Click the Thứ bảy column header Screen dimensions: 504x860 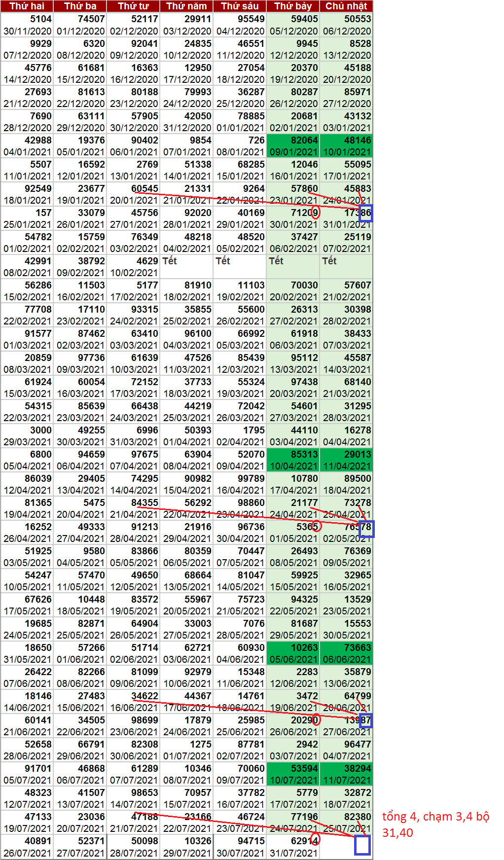click(293, 6)
